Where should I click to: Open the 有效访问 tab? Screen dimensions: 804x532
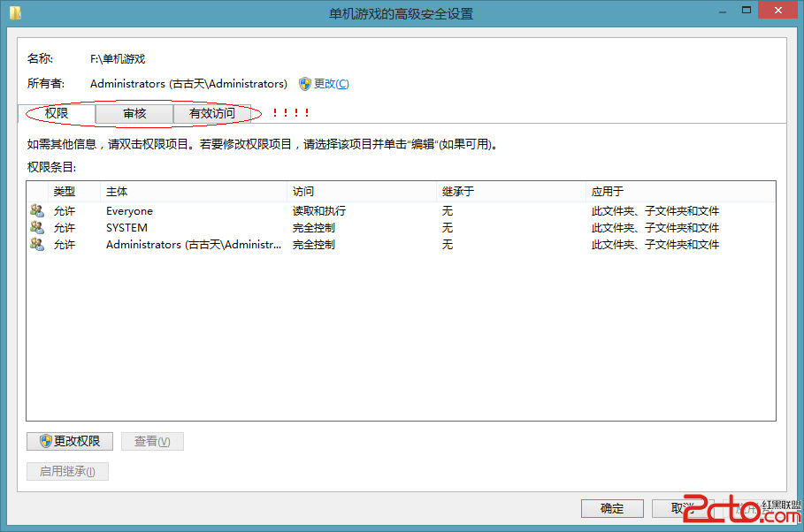point(212,113)
